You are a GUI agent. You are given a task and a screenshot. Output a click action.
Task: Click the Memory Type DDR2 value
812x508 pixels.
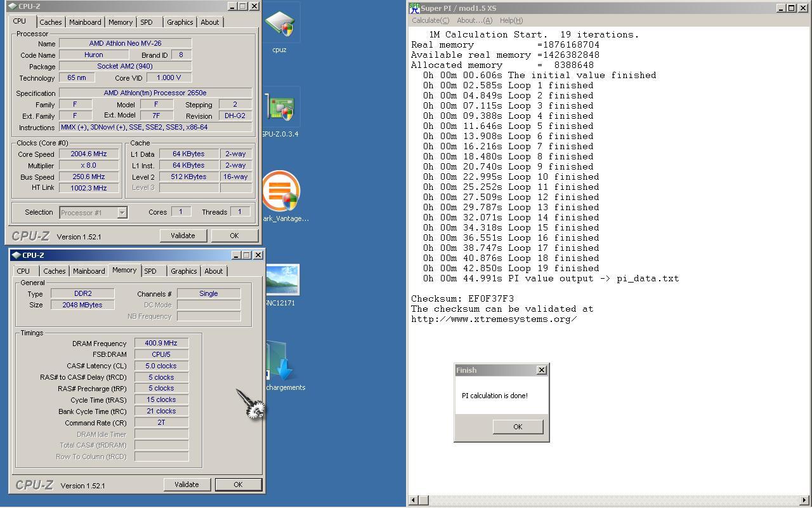click(x=82, y=293)
